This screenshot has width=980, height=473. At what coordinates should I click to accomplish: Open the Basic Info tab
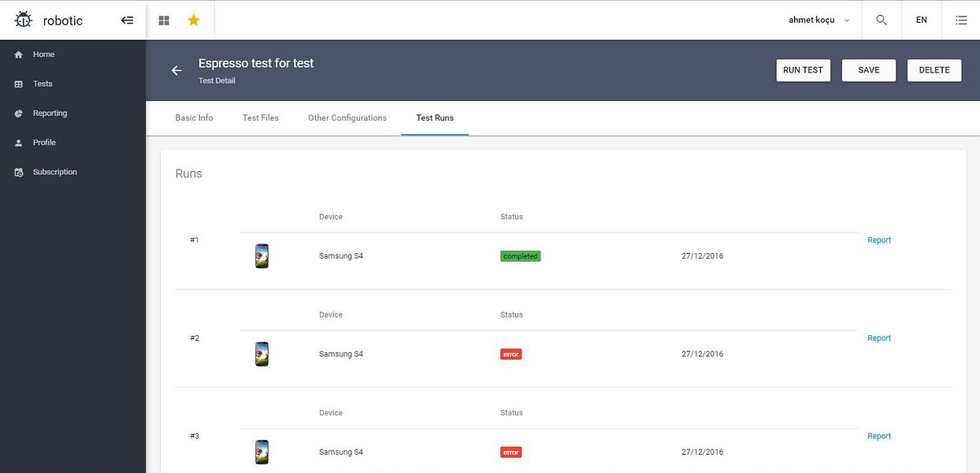(x=194, y=118)
